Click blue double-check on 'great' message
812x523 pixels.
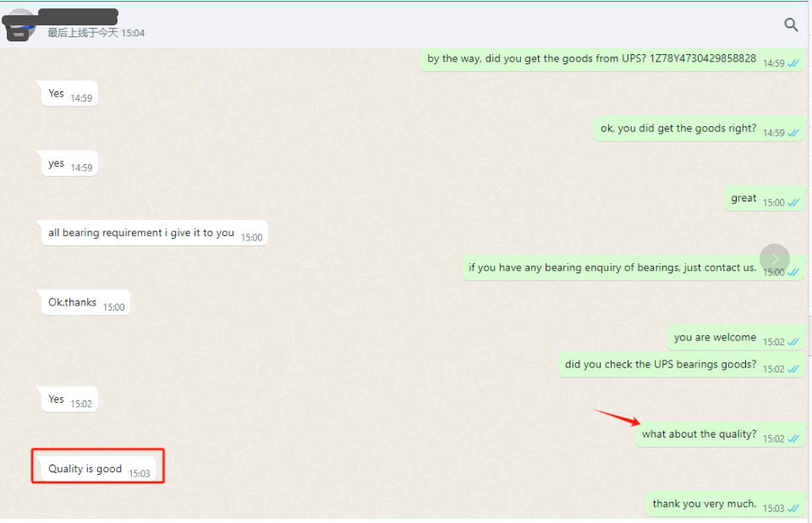click(x=793, y=203)
